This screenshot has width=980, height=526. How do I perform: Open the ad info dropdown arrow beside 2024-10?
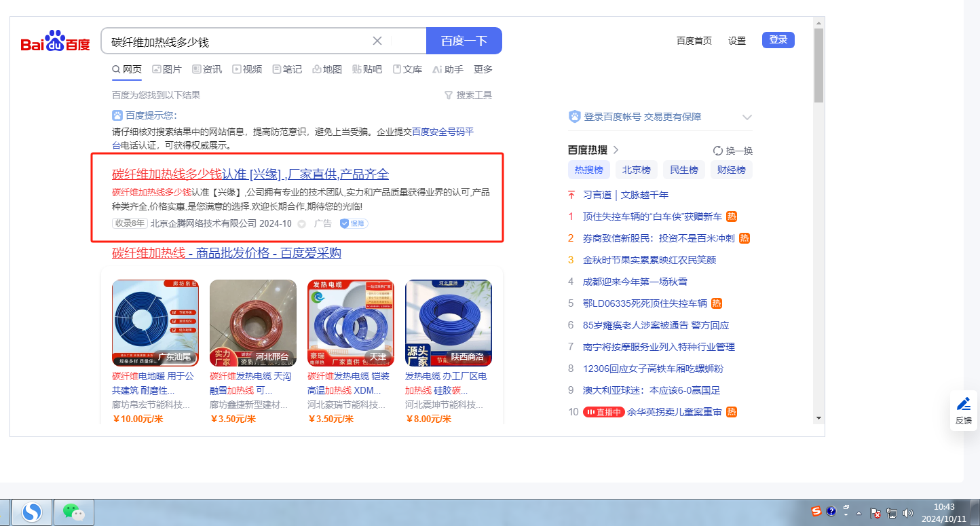pos(302,223)
